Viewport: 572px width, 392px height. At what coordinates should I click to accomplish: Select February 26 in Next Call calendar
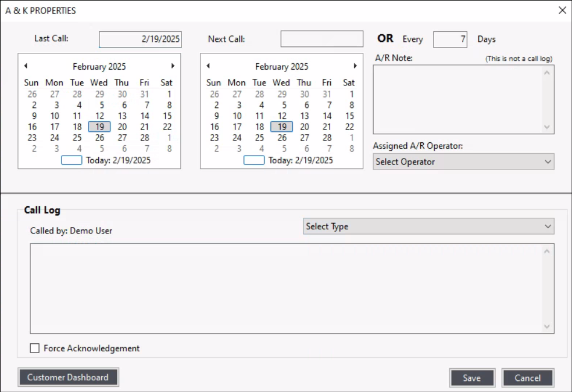point(282,138)
